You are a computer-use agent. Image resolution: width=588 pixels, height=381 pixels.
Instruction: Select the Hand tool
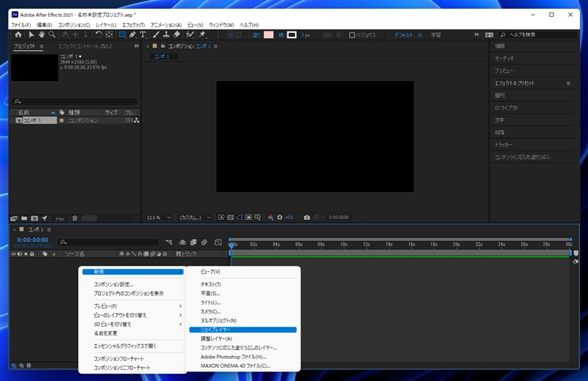point(42,35)
